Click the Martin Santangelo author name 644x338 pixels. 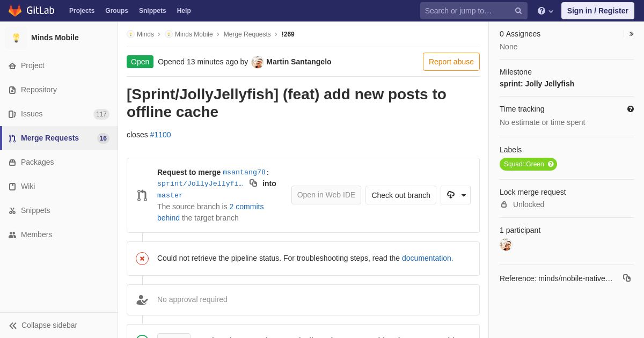(299, 62)
